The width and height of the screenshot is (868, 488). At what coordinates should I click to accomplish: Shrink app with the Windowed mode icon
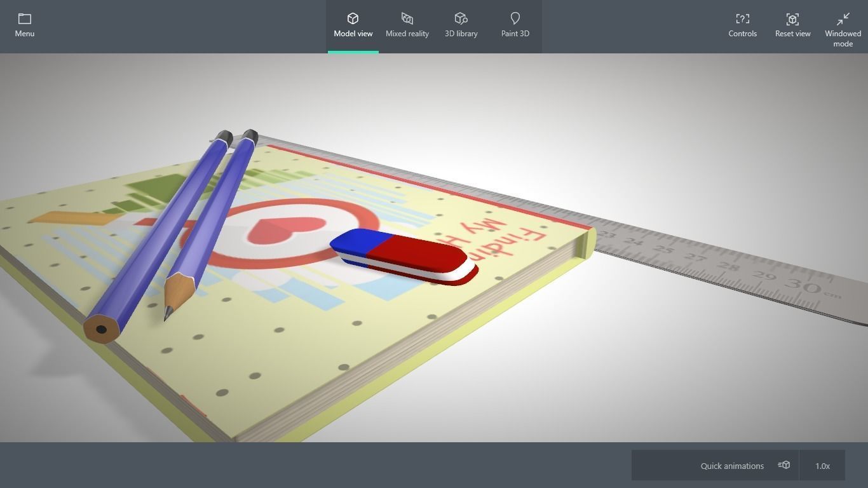[x=843, y=19]
